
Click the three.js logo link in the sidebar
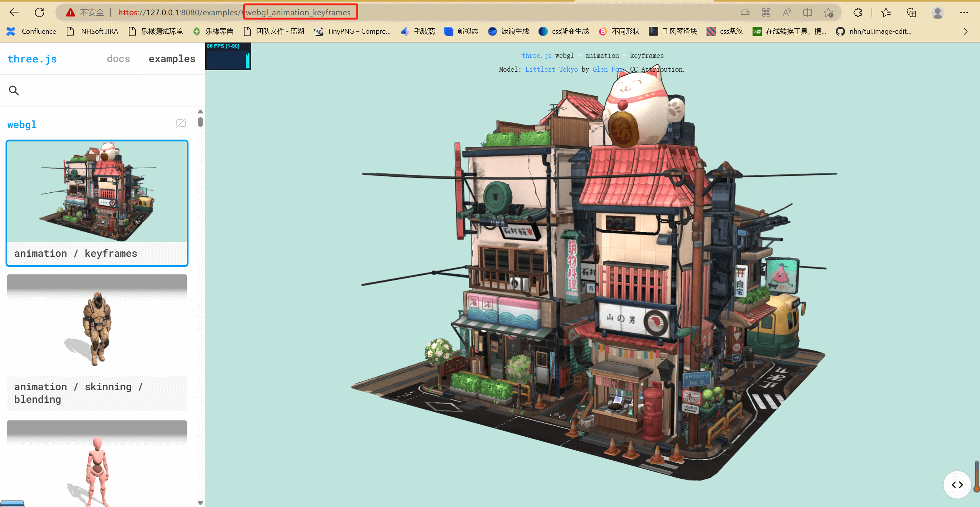[32, 59]
